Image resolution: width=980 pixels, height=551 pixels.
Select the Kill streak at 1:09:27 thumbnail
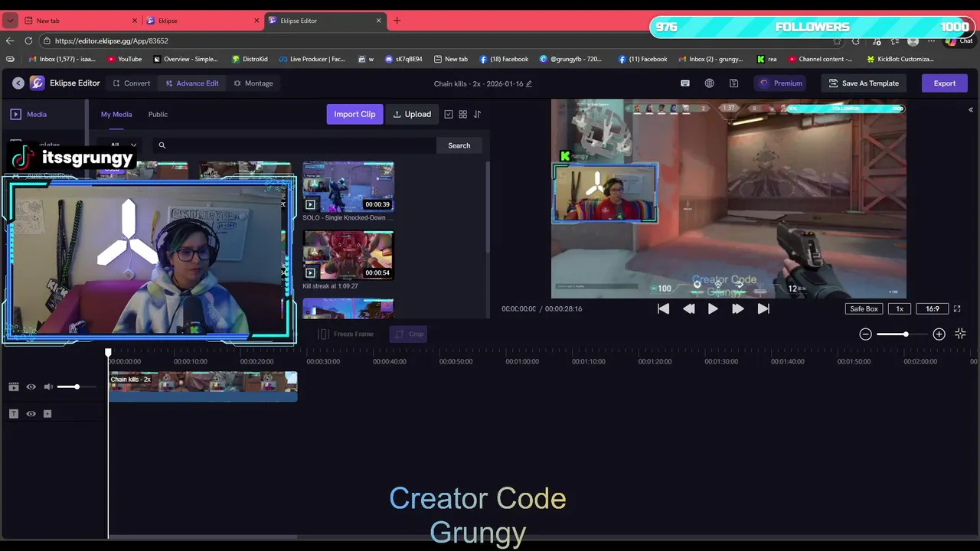coord(348,255)
